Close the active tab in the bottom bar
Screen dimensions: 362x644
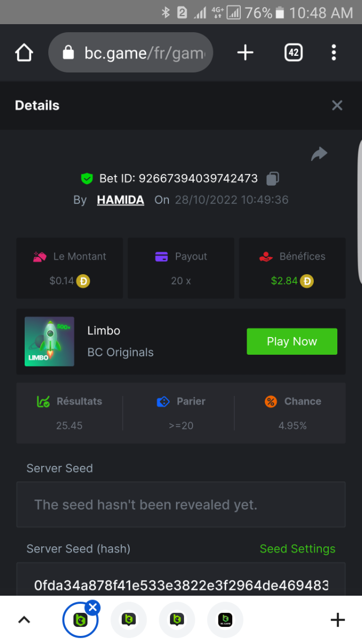(x=93, y=608)
